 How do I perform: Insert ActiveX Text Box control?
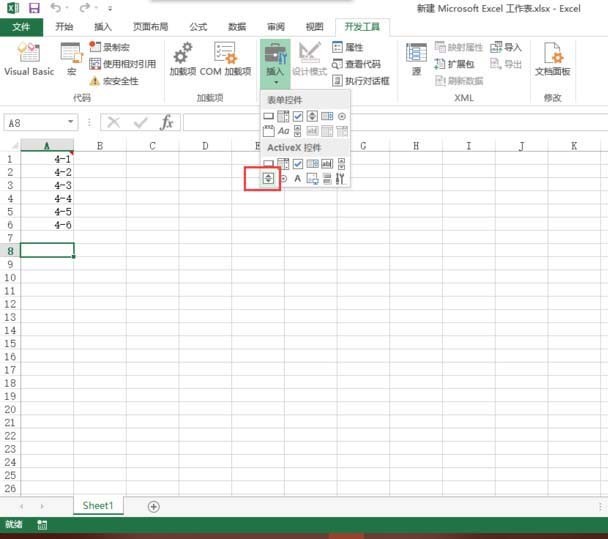point(327,164)
